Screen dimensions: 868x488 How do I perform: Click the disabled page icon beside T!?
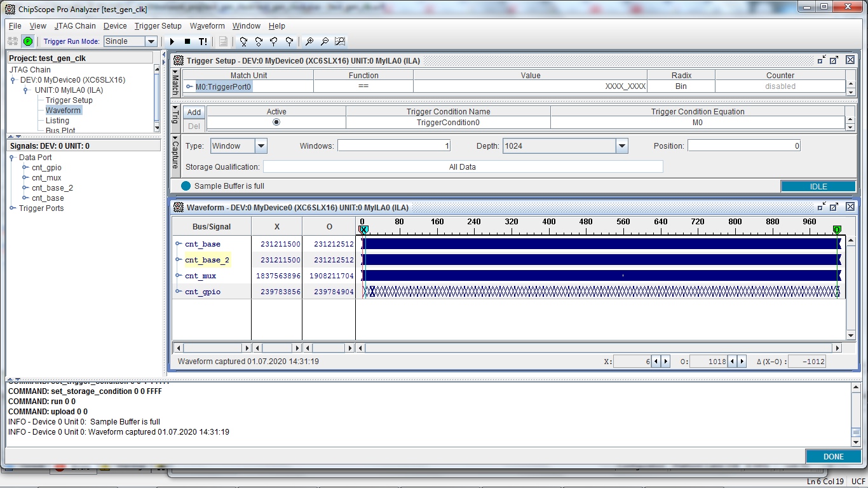[x=223, y=41]
